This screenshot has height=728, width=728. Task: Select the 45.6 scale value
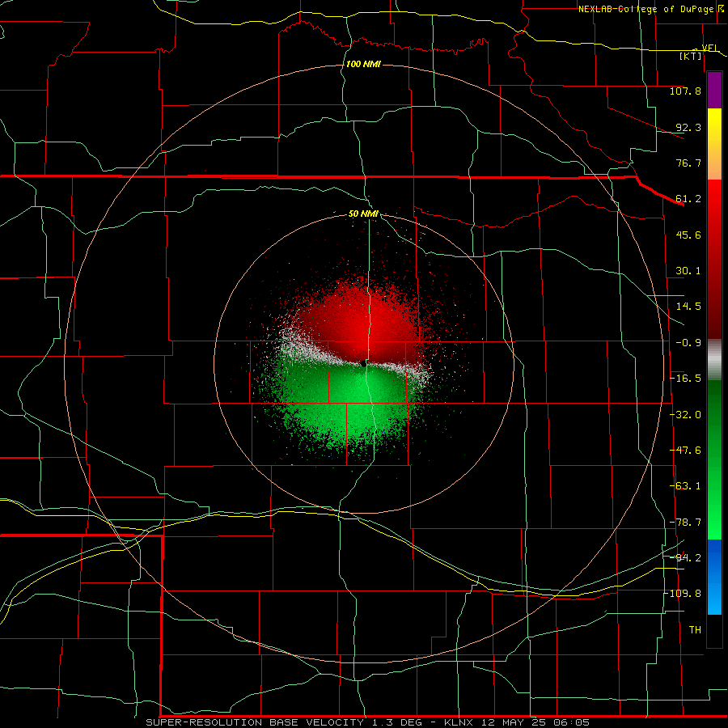pyautogui.click(x=688, y=235)
